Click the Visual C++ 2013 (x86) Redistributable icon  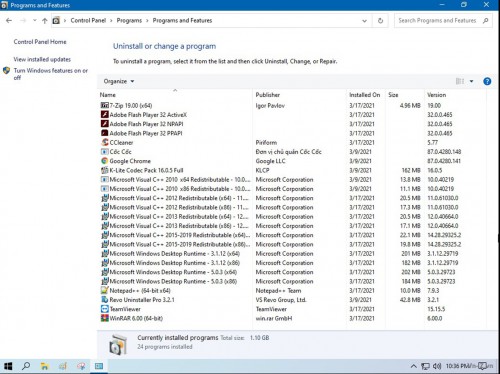pos(105,226)
